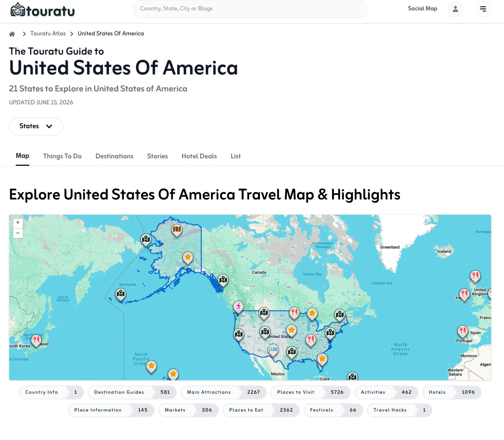Filter by Markets

tap(188, 410)
